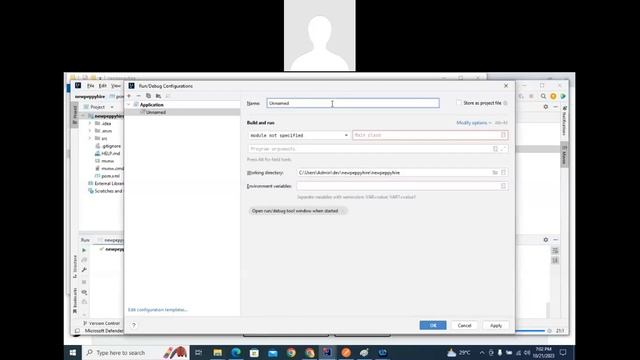This screenshot has height=360, width=640.
Task: Select External Libraries in the project tree
Action: click(x=106, y=184)
